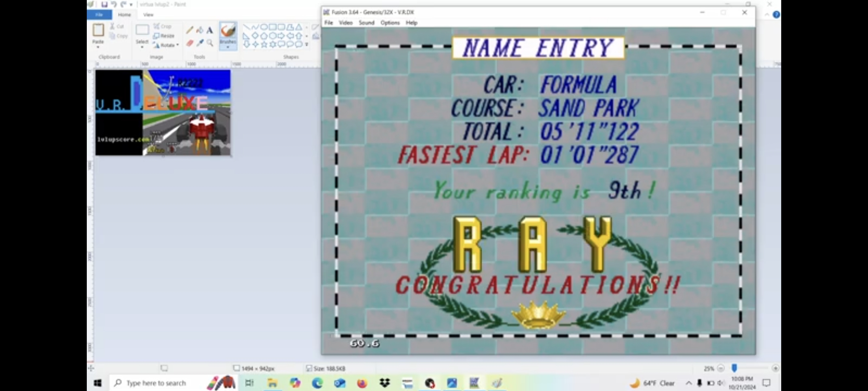Click the Resize button in Image group
The width and height of the screenshot is (868, 391).
click(164, 36)
